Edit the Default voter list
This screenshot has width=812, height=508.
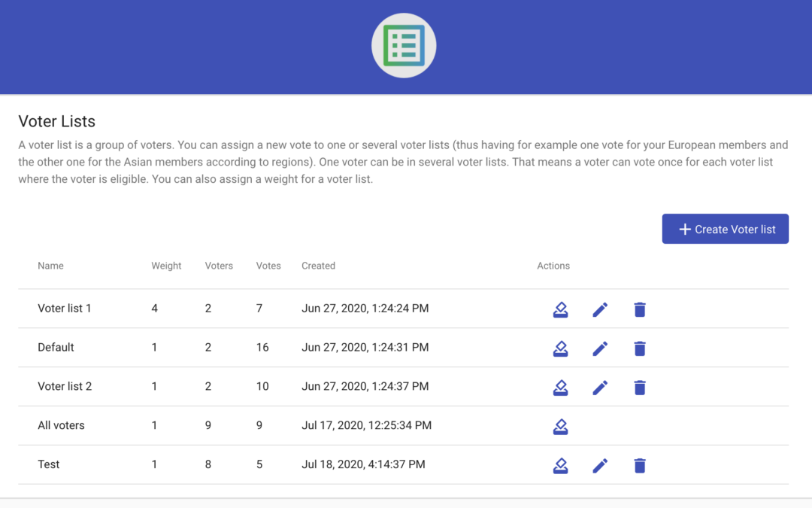pyautogui.click(x=600, y=348)
